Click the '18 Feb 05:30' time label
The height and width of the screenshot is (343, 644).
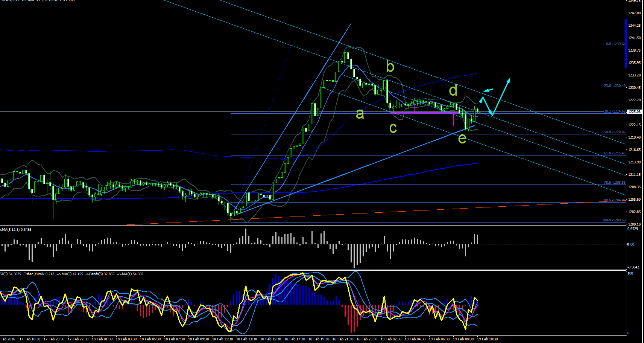pos(150,339)
